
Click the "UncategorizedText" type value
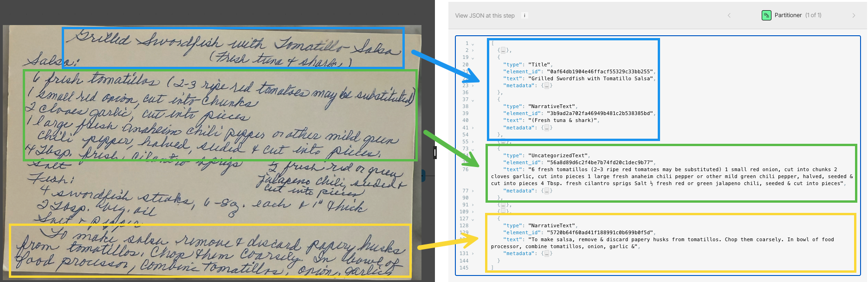pos(558,156)
